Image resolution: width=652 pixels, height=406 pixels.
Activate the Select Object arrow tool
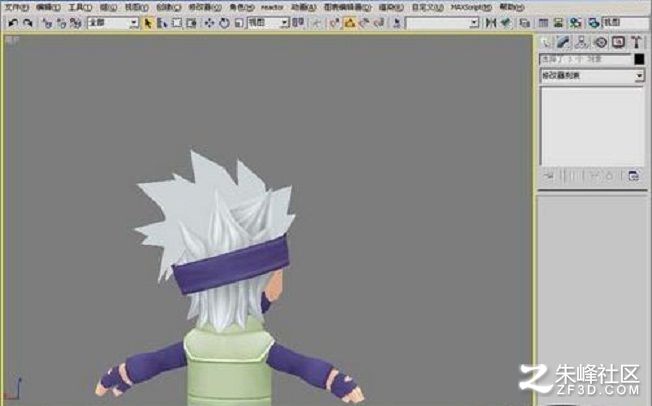click(147, 23)
